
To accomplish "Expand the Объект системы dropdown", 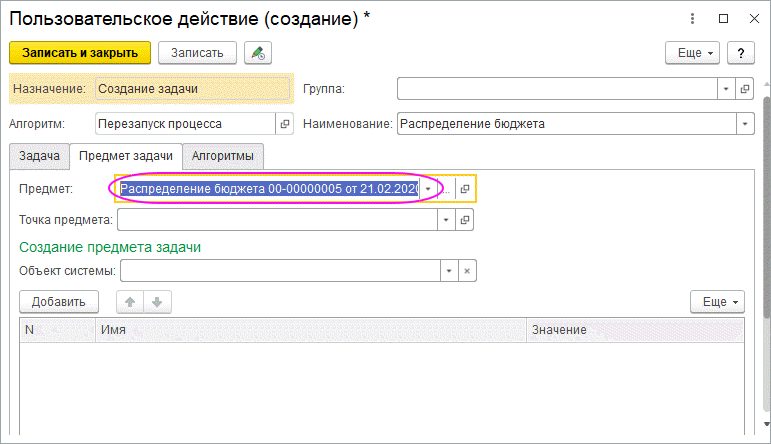I will pyautogui.click(x=449, y=271).
